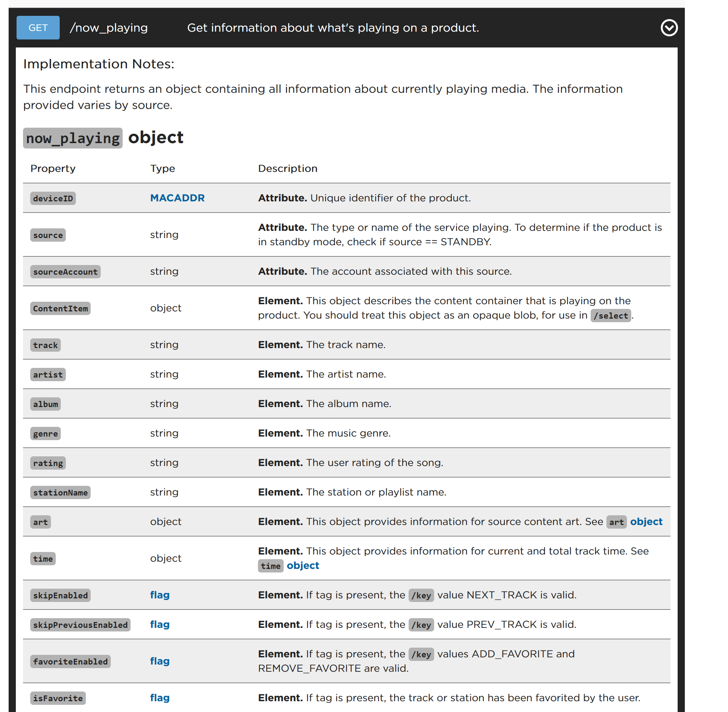The width and height of the screenshot is (728, 712).
Task: Click the blue GET method button
Action: (x=38, y=28)
